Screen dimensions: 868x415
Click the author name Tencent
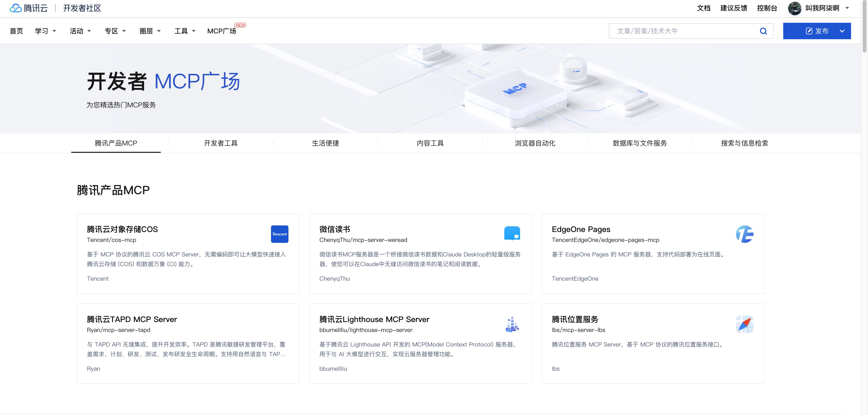point(98,279)
